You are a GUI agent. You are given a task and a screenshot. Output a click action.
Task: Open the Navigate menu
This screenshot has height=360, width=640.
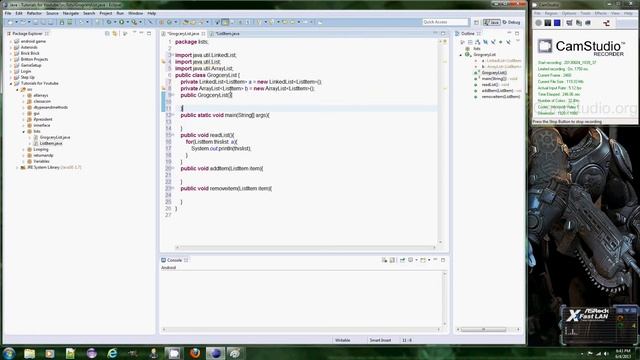[x=71, y=13]
